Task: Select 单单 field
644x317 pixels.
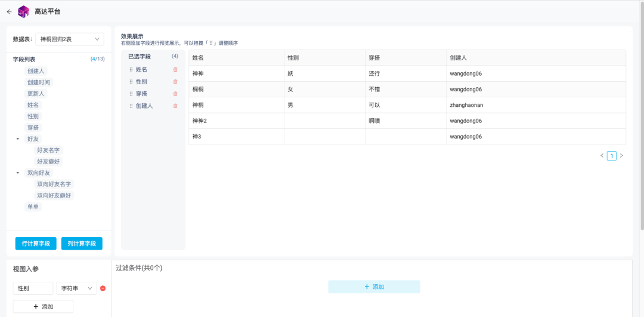Action: pyautogui.click(x=33, y=207)
